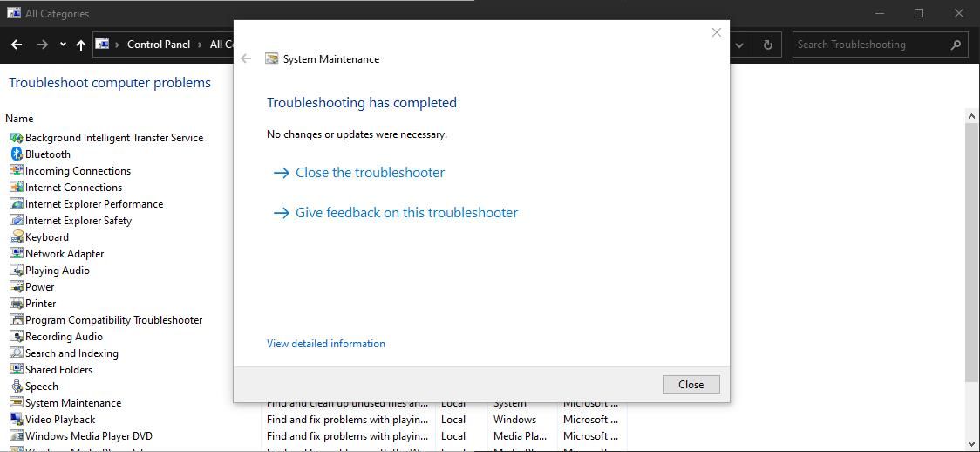
Task: Click the Recording Audio icon
Action: tap(17, 336)
